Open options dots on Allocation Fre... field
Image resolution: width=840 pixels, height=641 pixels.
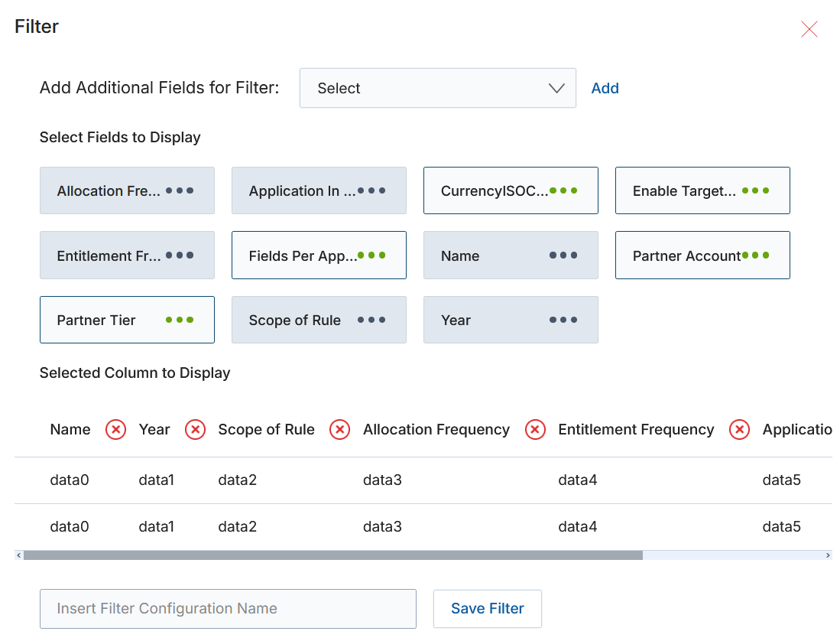pyautogui.click(x=180, y=190)
